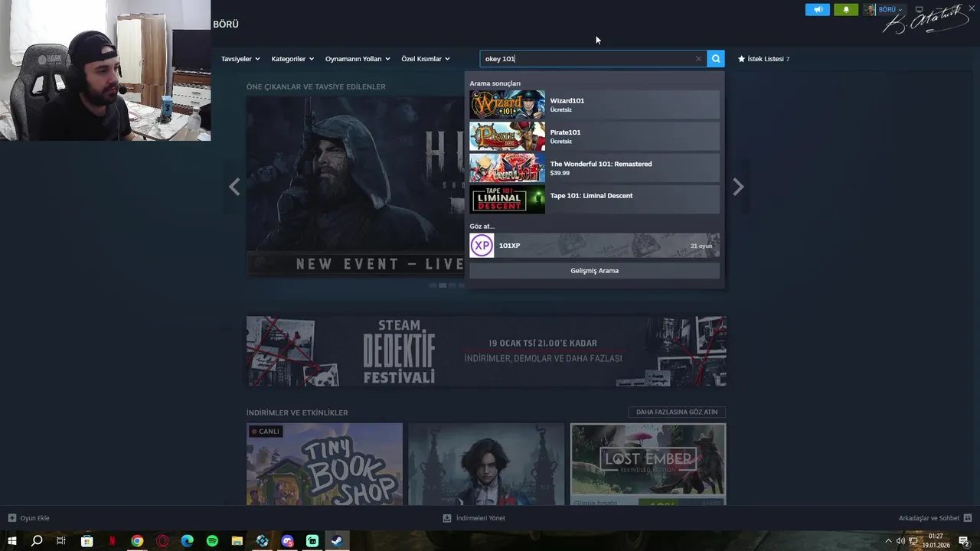Open the Windows Start menu
Viewport: 980px width, 551px height.
click(11, 541)
